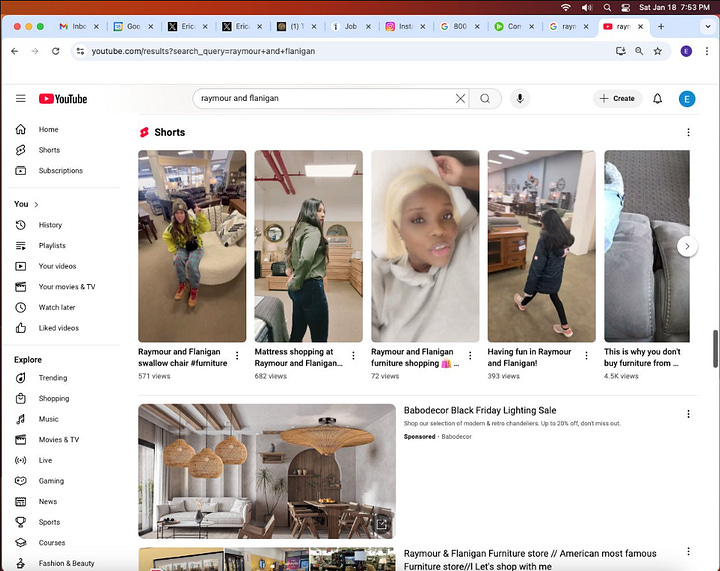Click the YouTube logo

pyautogui.click(x=63, y=99)
